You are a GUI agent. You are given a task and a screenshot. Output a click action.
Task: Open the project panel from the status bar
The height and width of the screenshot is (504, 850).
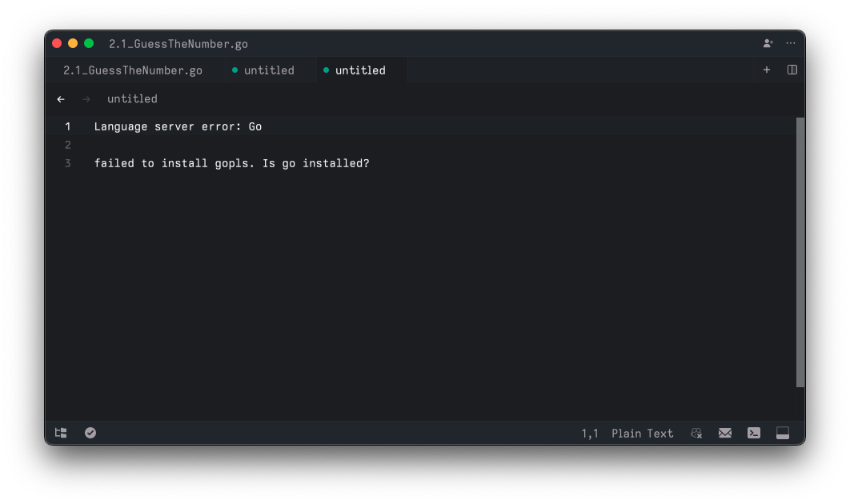pyautogui.click(x=60, y=433)
